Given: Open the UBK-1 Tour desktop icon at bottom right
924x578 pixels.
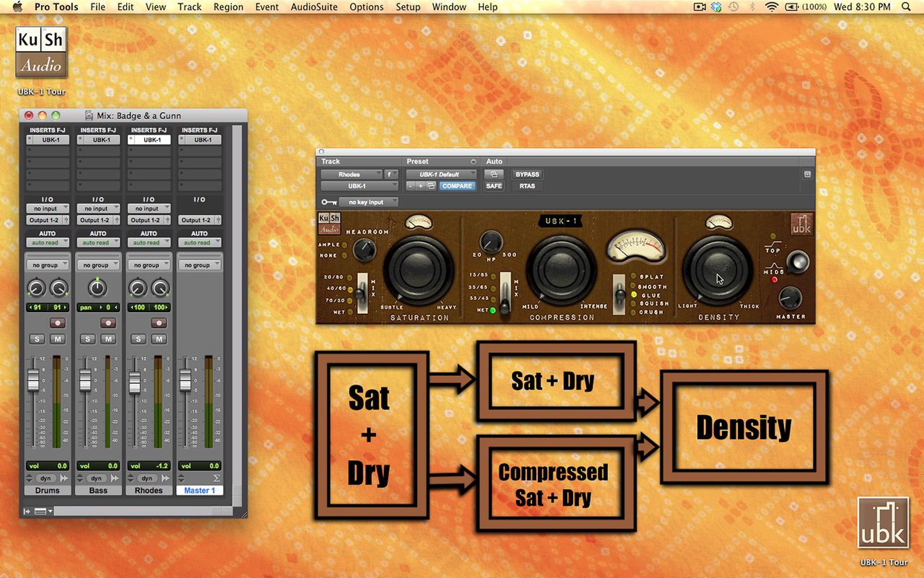Looking at the screenshot, I should (x=884, y=523).
